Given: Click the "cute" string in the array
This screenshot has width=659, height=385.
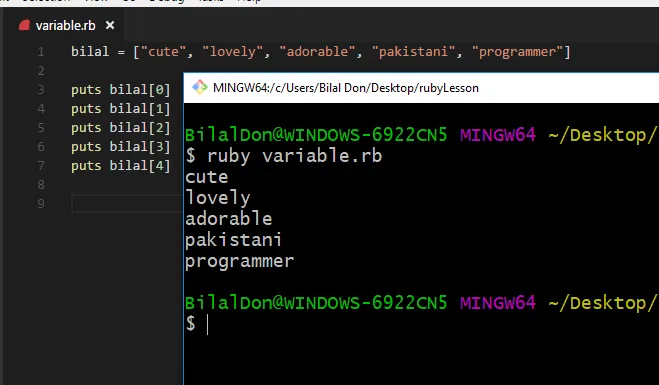Looking at the screenshot, I should pyautogui.click(x=163, y=52).
